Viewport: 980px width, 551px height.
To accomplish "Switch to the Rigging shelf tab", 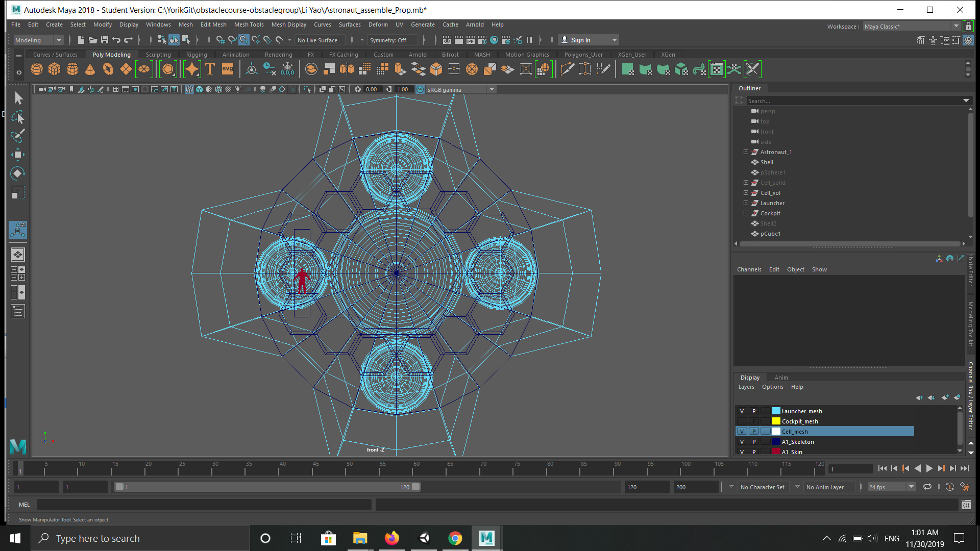I will coord(197,55).
